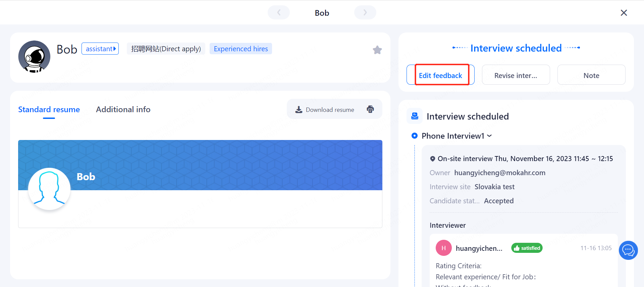Click the interviewer's pink H avatar
The width and height of the screenshot is (644, 287).
pyautogui.click(x=443, y=248)
